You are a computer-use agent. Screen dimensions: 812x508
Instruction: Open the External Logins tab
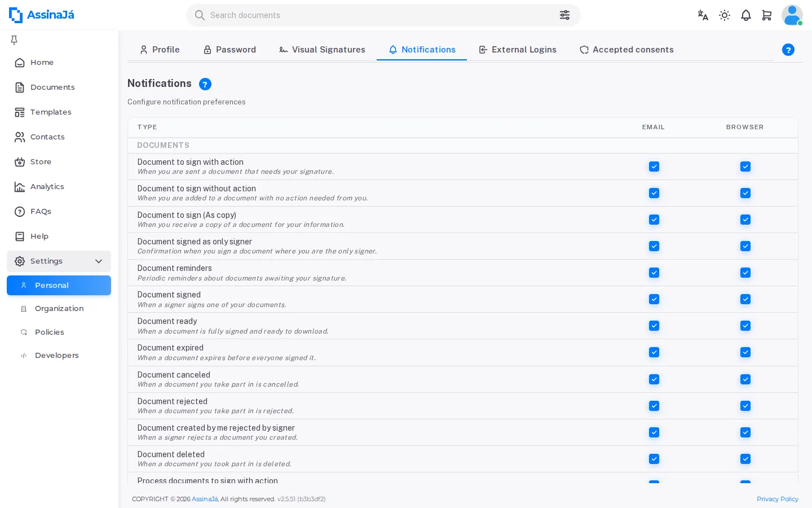click(x=517, y=50)
